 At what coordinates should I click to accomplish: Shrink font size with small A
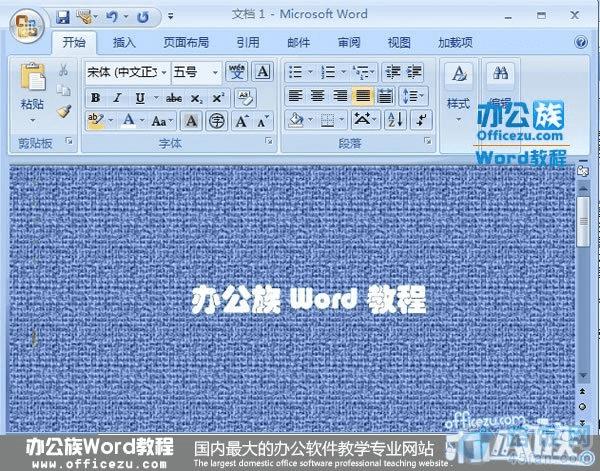click(x=263, y=121)
